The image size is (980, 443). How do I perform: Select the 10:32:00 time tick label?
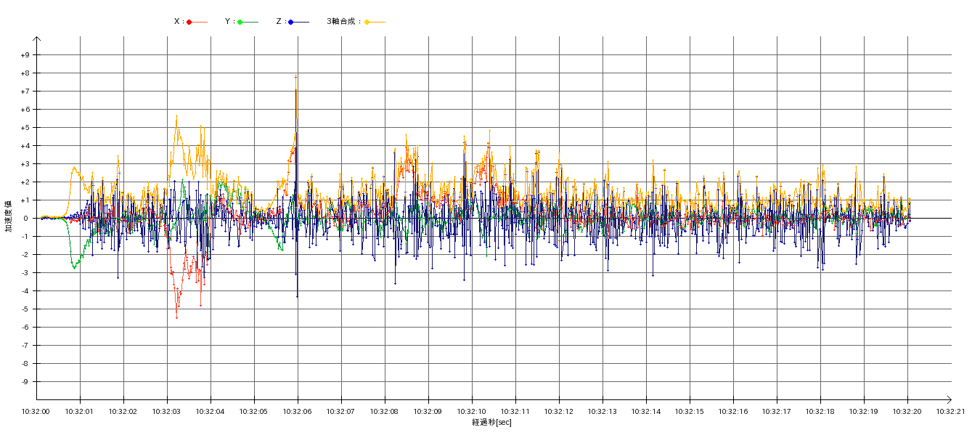point(36,411)
